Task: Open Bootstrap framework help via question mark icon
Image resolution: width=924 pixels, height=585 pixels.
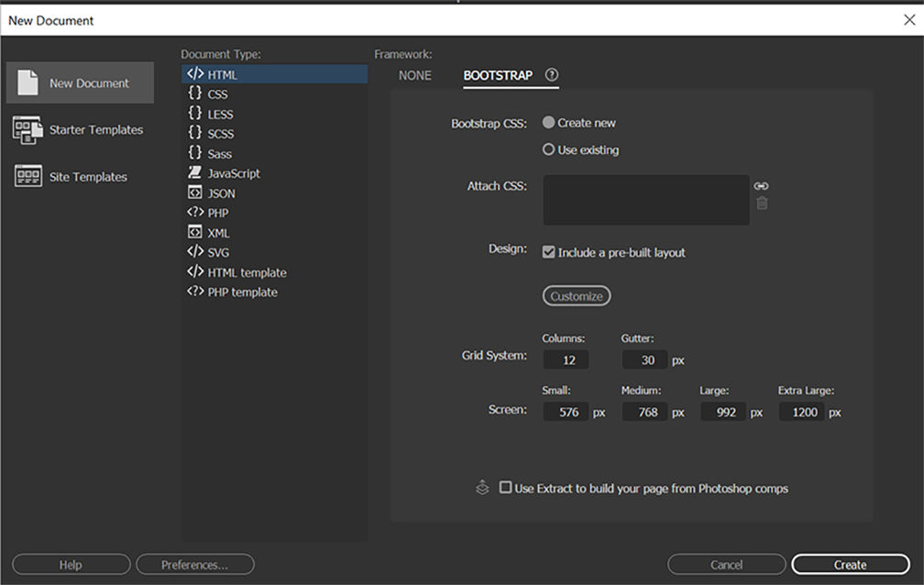Action: [x=551, y=75]
